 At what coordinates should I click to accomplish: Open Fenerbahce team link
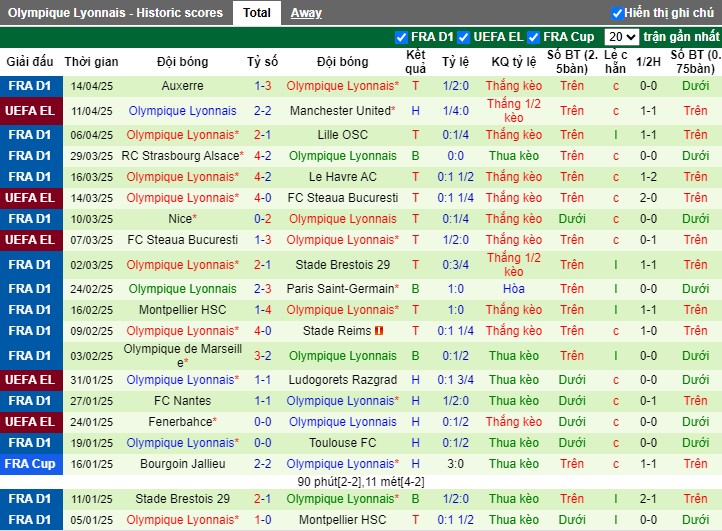tap(180, 421)
